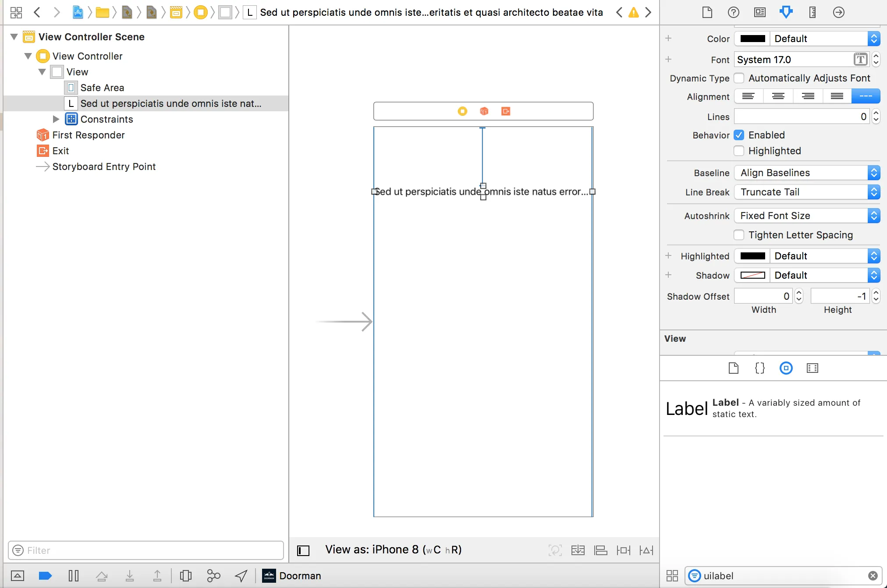Click the label Color swatch

pyautogui.click(x=752, y=39)
